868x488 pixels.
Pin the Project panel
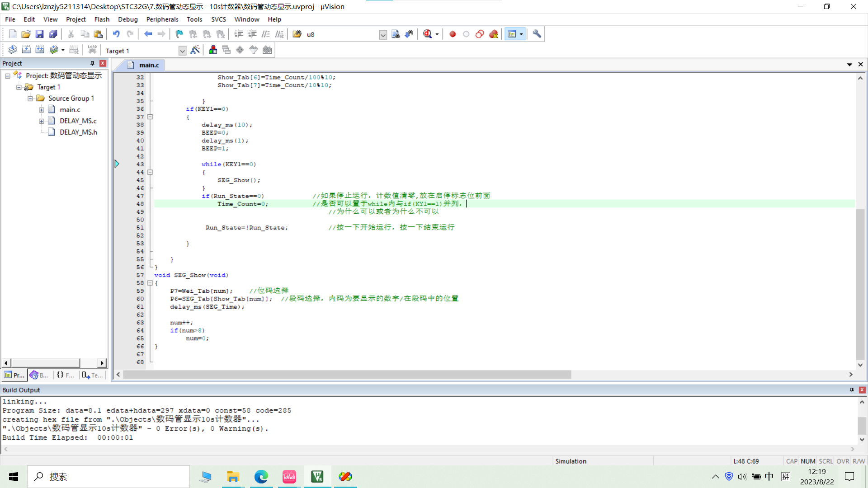coord(92,63)
